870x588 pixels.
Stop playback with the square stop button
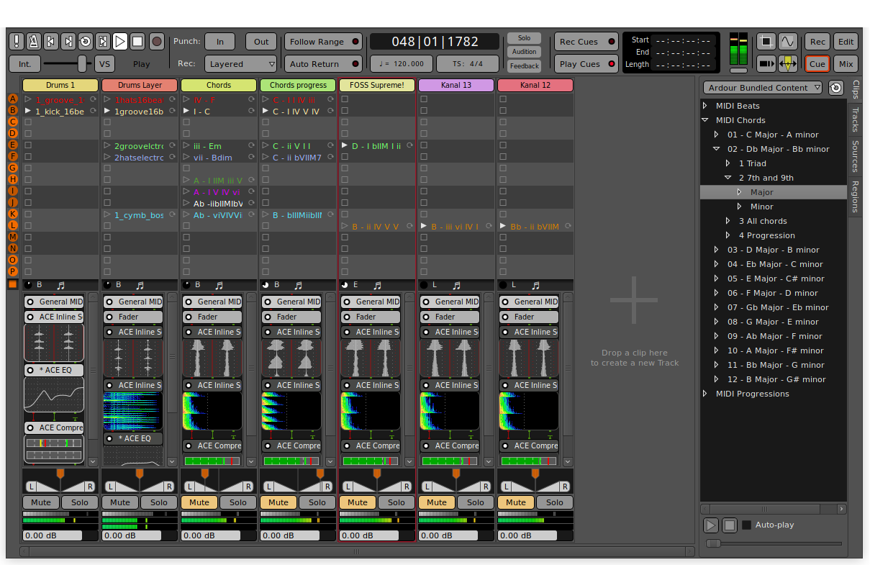click(x=138, y=42)
